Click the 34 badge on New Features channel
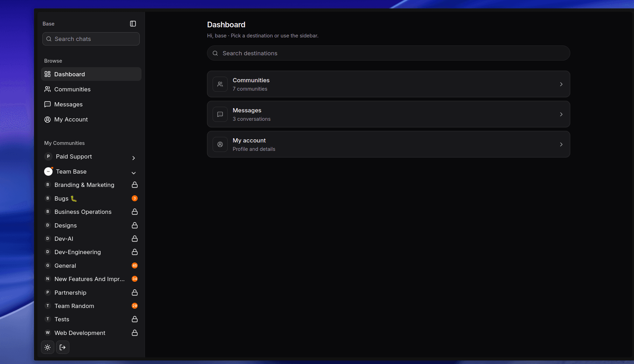This screenshot has width=634, height=364. click(x=135, y=279)
